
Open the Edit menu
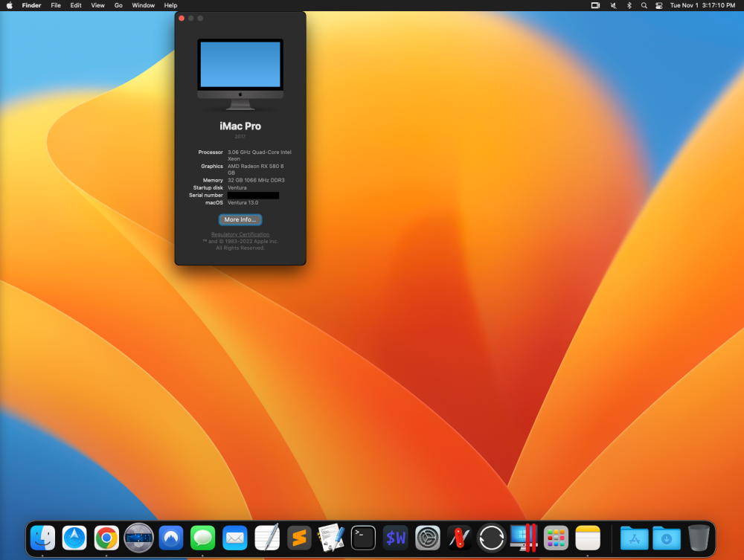pyautogui.click(x=76, y=5)
